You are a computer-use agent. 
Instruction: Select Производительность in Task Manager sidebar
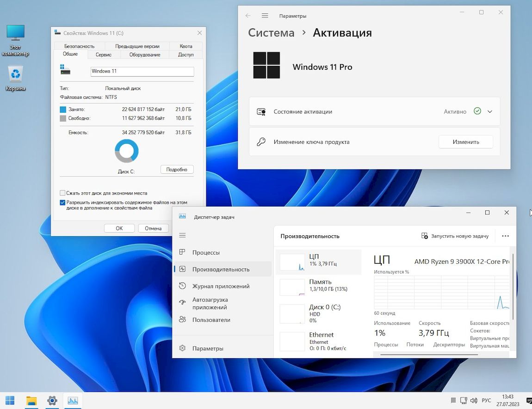(x=223, y=269)
